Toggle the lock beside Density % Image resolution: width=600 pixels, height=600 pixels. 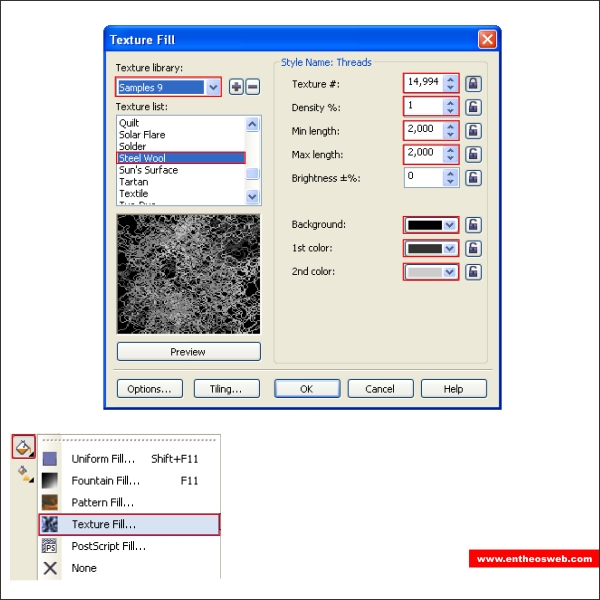[474, 107]
